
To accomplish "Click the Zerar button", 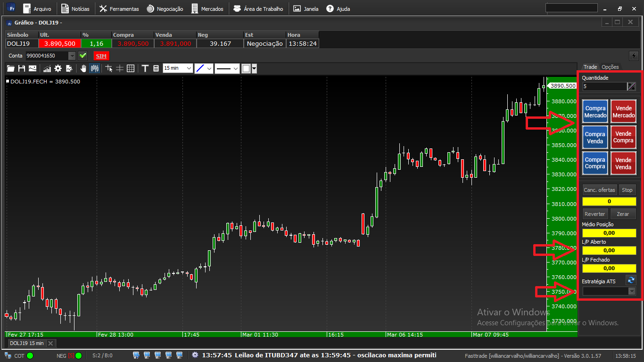I will pyautogui.click(x=623, y=214).
